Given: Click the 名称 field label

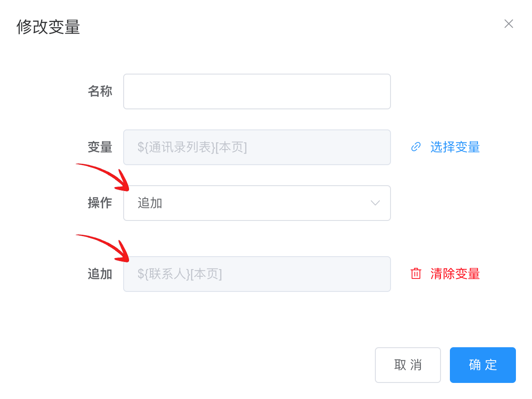Looking at the screenshot, I should (100, 91).
